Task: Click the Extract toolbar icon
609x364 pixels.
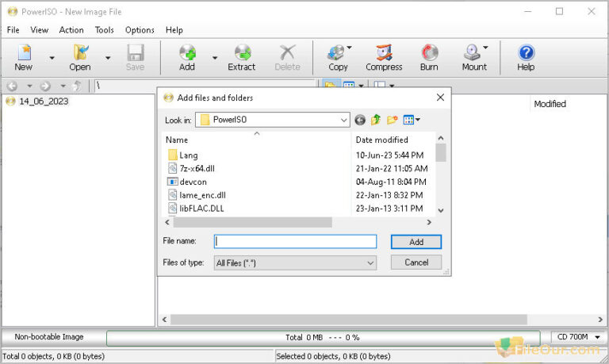Action: [x=242, y=57]
